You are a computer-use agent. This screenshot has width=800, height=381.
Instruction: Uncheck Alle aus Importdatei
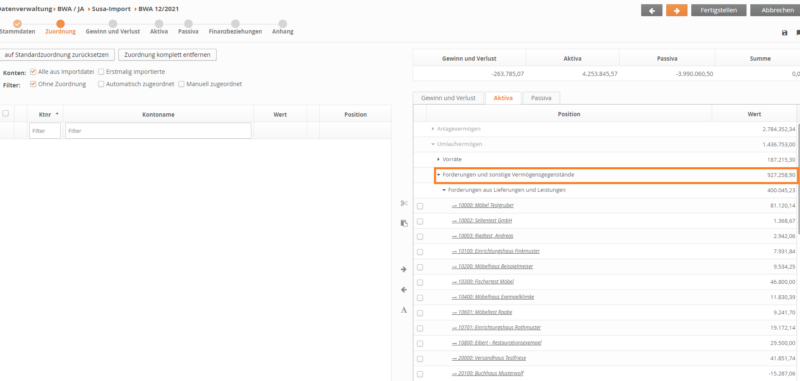pos(33,72)
